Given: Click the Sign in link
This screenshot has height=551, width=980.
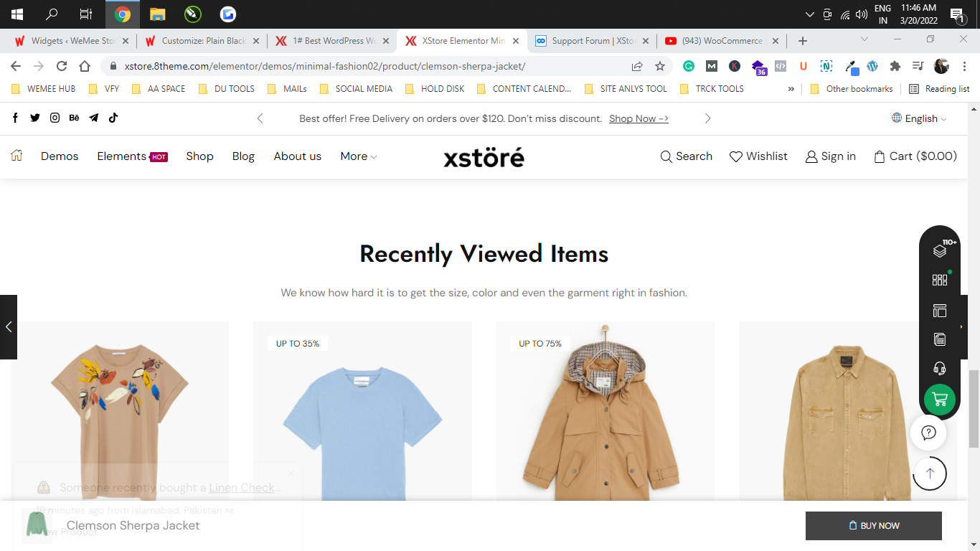Looking at the screenshot, I should [831, 156].
